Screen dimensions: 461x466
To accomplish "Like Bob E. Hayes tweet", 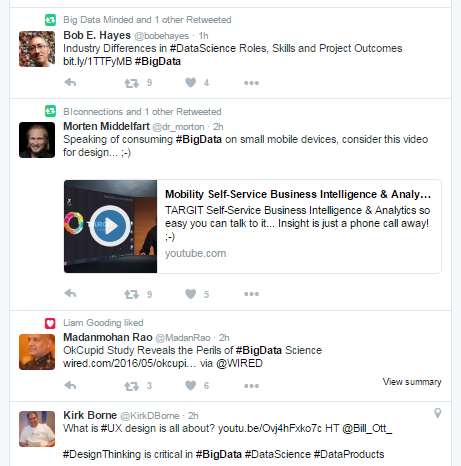I will point(191,82).
